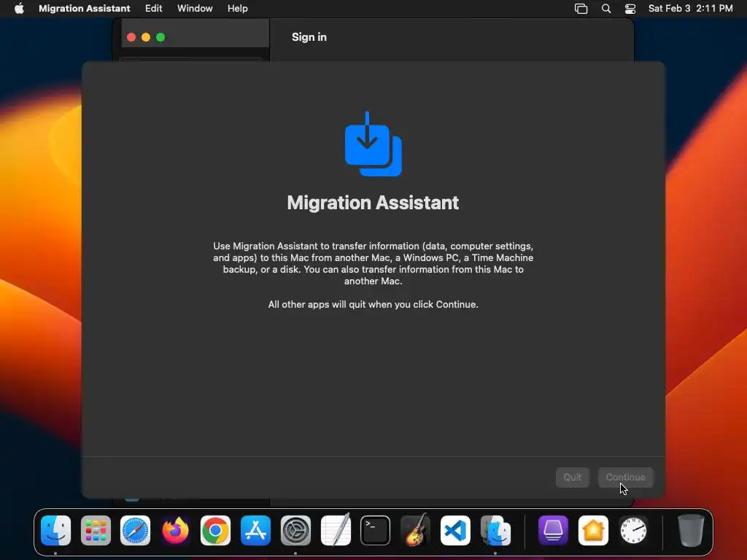Open the Trash from the Dock
Screen dimensions: 747x560
(691, 531)
